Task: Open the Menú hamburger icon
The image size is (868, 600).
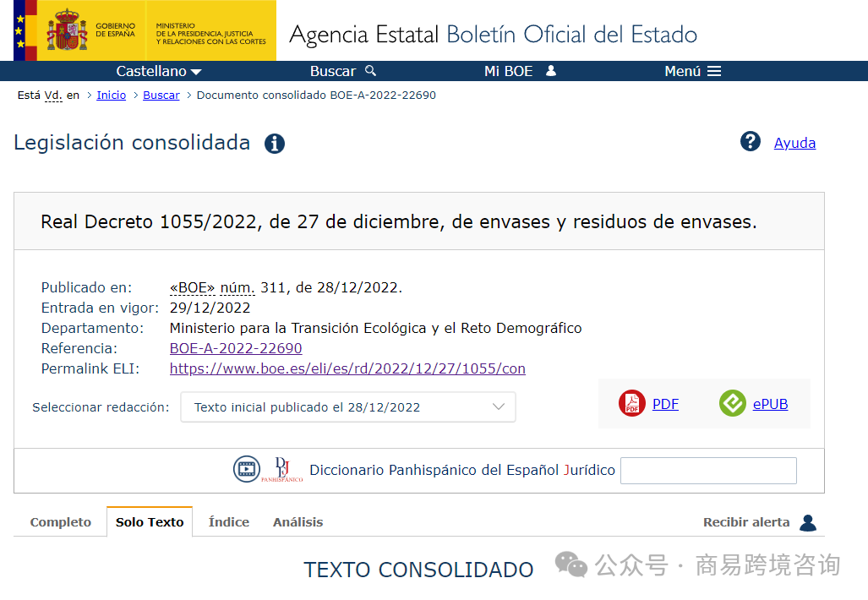Action: 715,71
